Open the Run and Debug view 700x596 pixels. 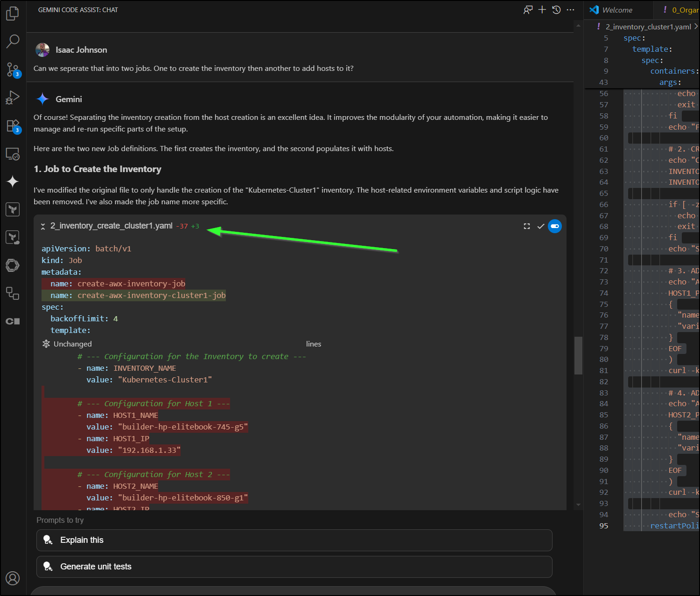[13, 97]
